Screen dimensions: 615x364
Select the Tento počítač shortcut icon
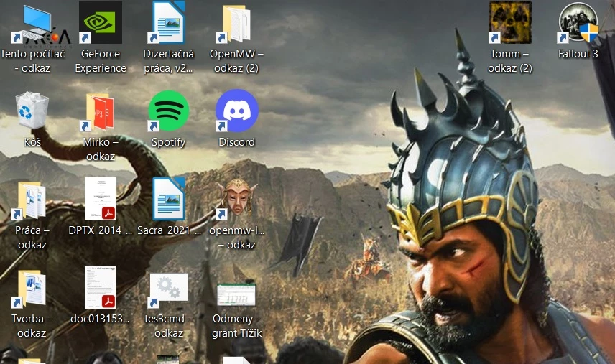click(33, 24)
